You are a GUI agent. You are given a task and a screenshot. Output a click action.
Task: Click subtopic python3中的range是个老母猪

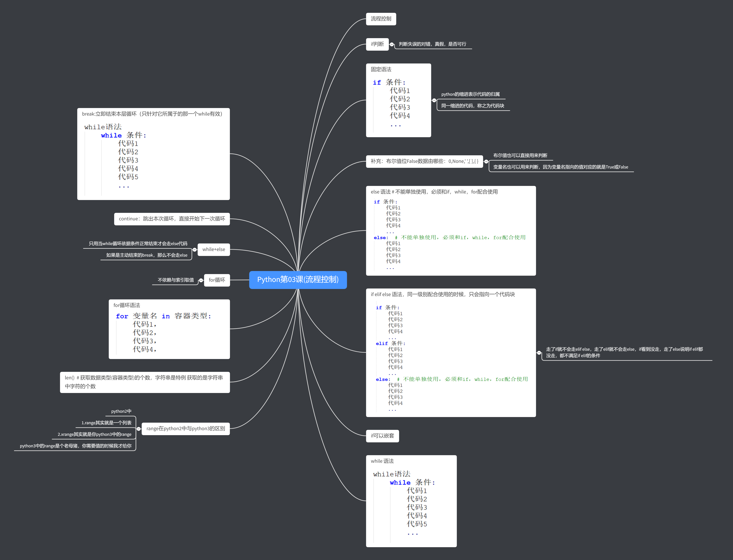point(75,446)
